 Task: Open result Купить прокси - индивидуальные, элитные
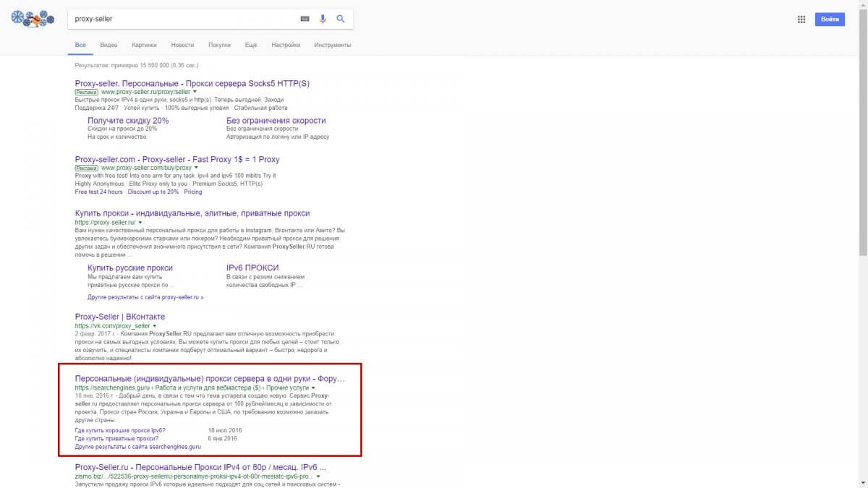point(192,213)
